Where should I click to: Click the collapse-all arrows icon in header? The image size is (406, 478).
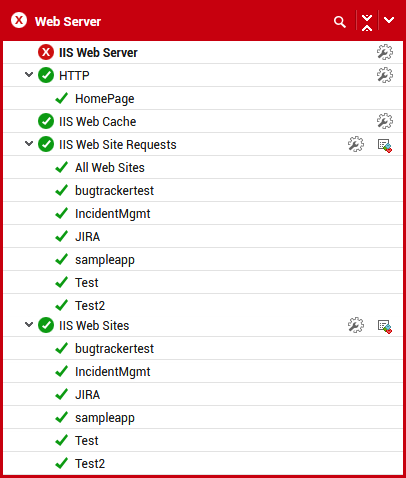click(367, 22)
